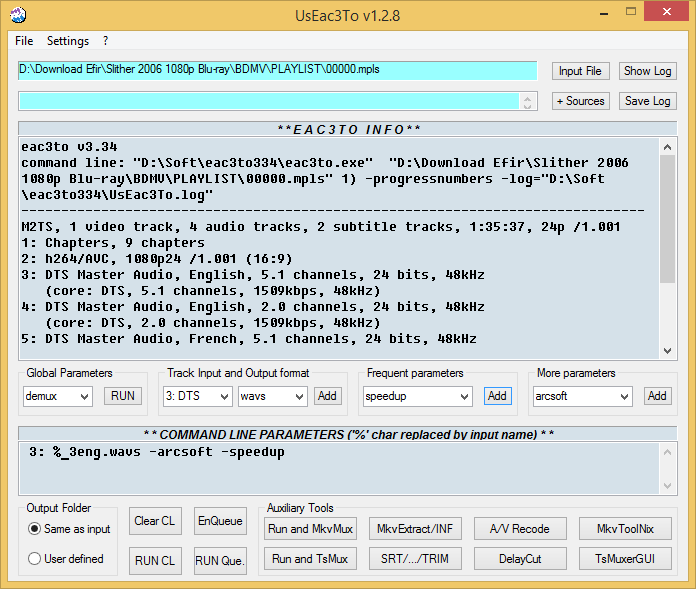Select 'User defined' output folder option

[66, 559]
